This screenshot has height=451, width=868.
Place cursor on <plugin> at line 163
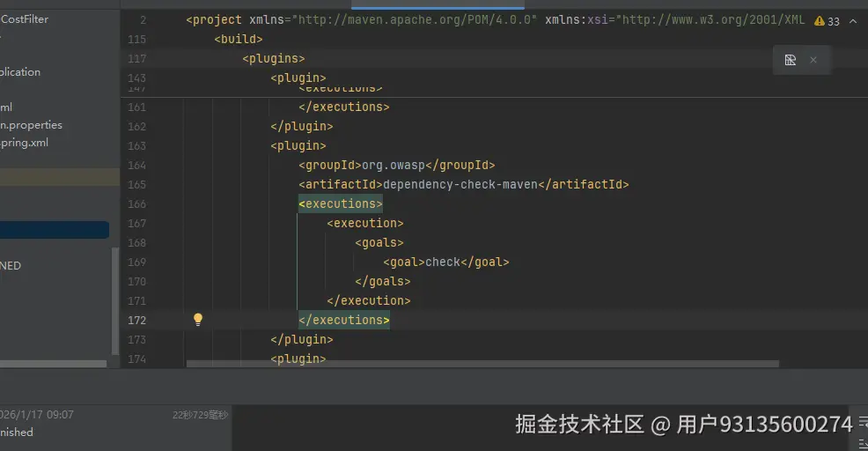[x=298, y=145]
